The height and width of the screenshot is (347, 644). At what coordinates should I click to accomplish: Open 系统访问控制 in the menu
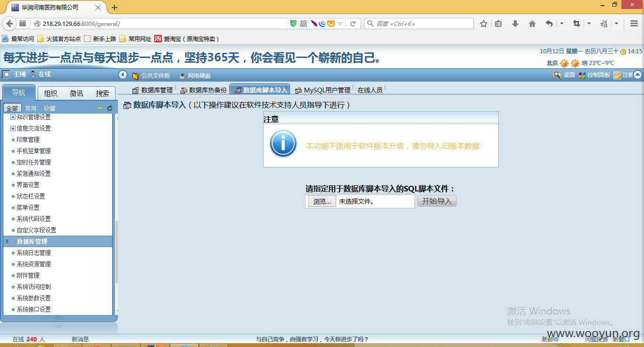click(33, 287)
